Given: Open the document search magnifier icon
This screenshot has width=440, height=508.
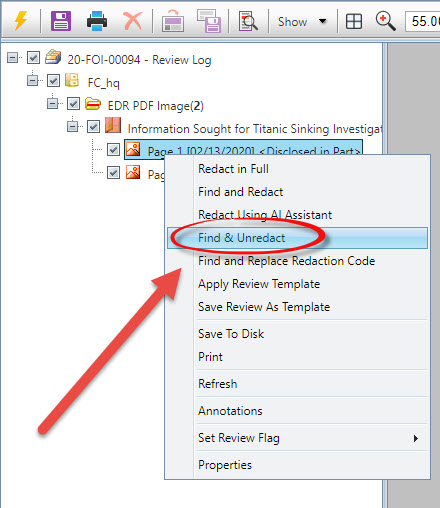Looking at the screenshot, I should 248,21.
